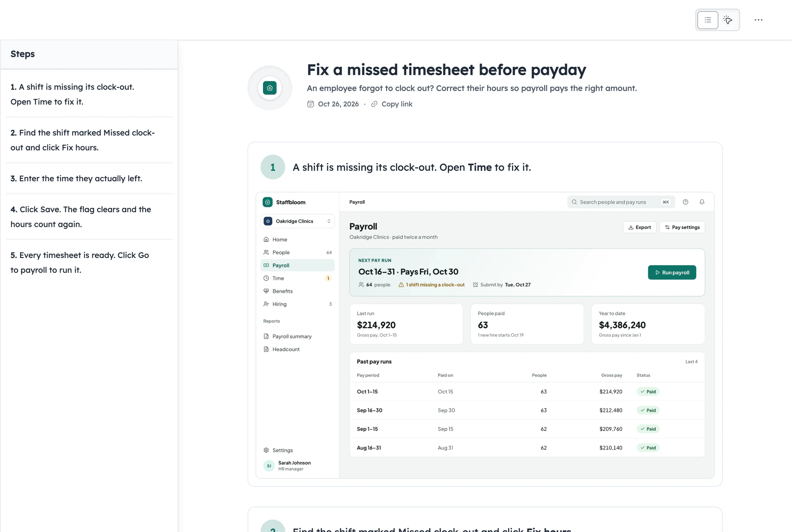Jump to step 3 Enter the time they left

[89, 179]
